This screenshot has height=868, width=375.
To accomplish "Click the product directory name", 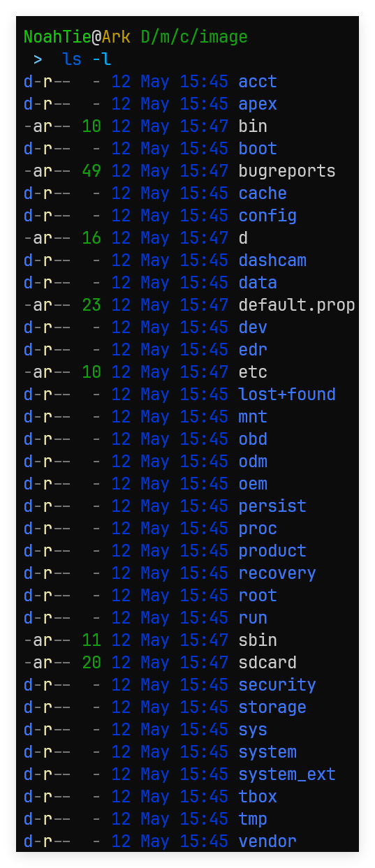I will [272, 551].
